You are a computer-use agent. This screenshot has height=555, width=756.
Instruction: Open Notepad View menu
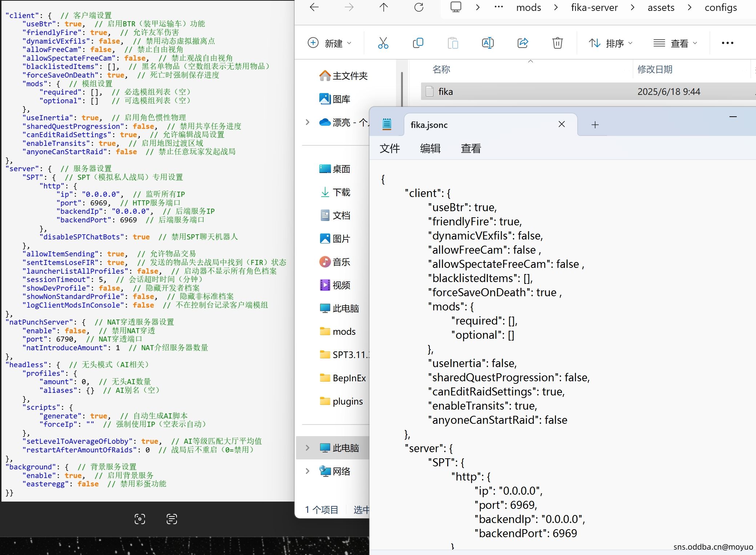[471, 148]
